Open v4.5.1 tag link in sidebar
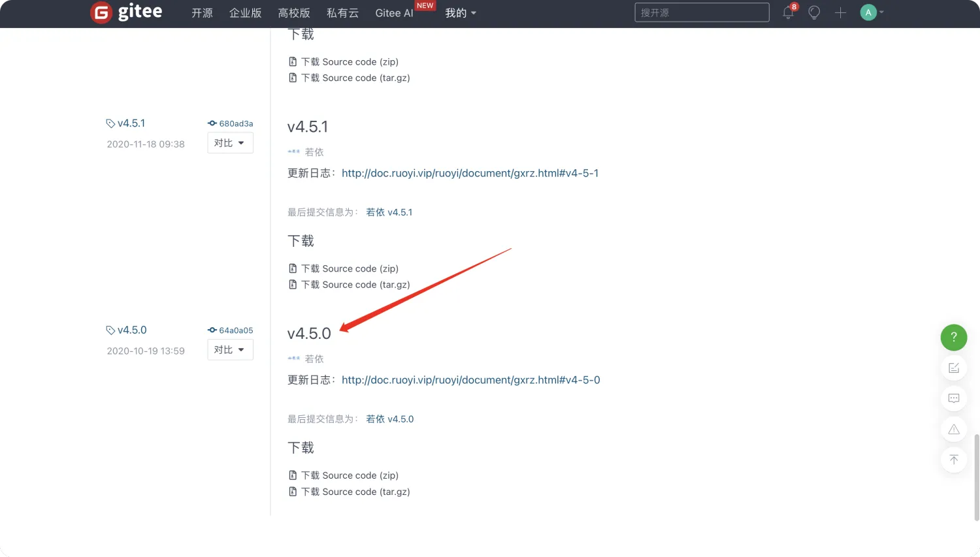Image resolution: width=980 pixels, height=557 pixels. (x=131, y=123)
